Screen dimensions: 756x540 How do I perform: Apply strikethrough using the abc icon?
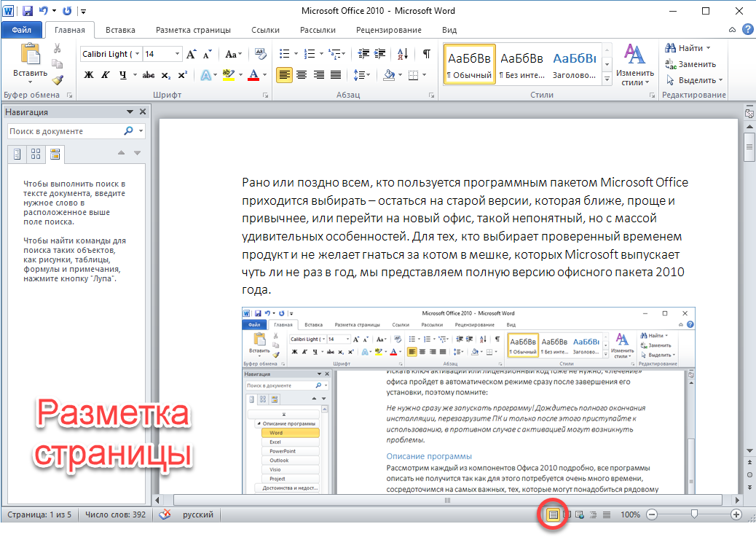point(149,75)
